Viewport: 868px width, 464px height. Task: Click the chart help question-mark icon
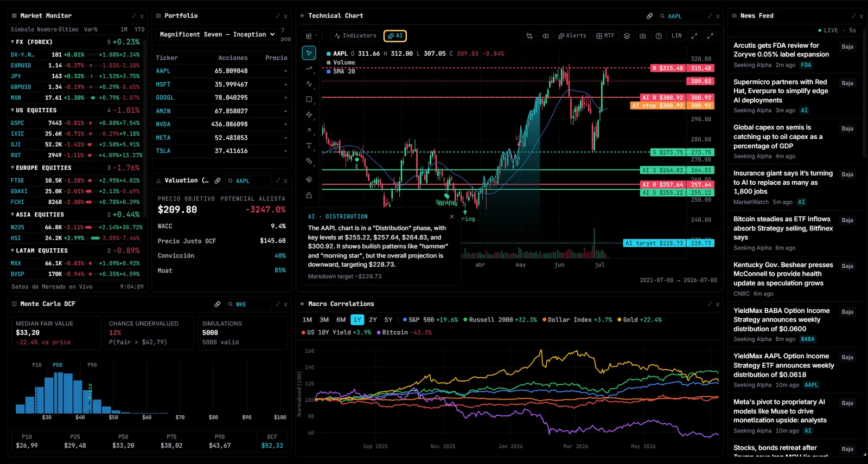point(658,36)
